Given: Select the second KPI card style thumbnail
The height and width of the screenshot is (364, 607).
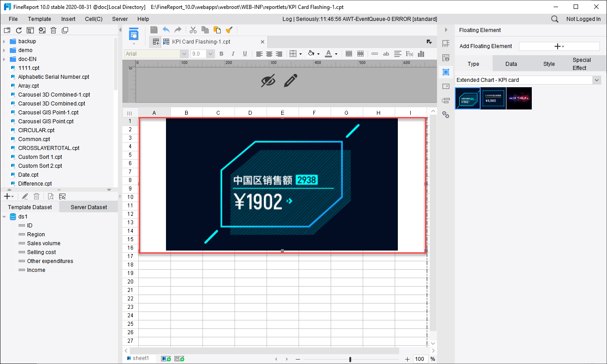Looking at the screenshot, I should click(493, 98).
